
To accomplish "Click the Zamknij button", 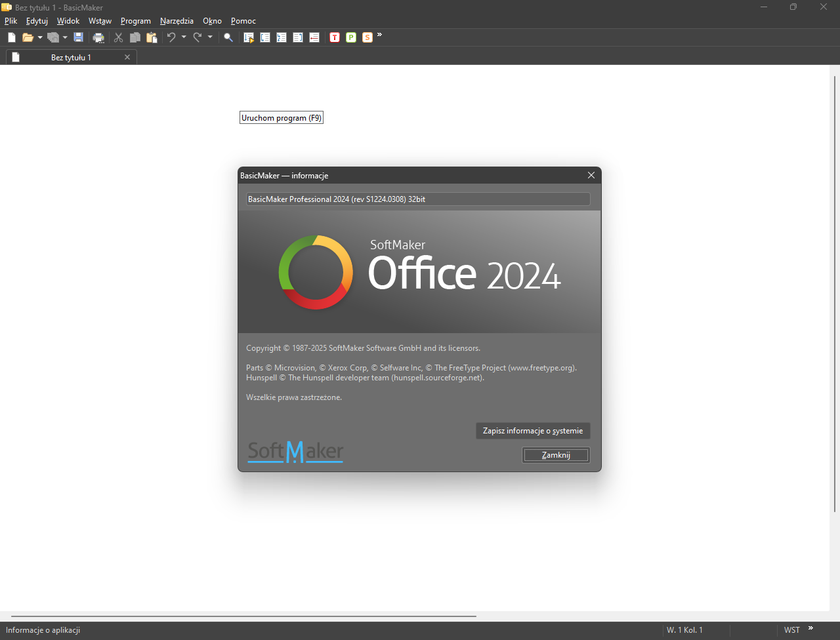I will click(556, 455).
